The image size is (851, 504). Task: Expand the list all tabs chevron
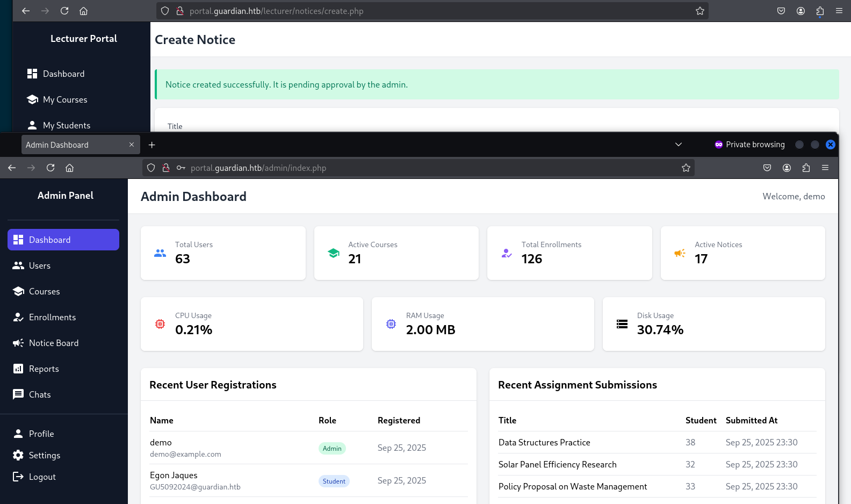(x=679, y=145)
